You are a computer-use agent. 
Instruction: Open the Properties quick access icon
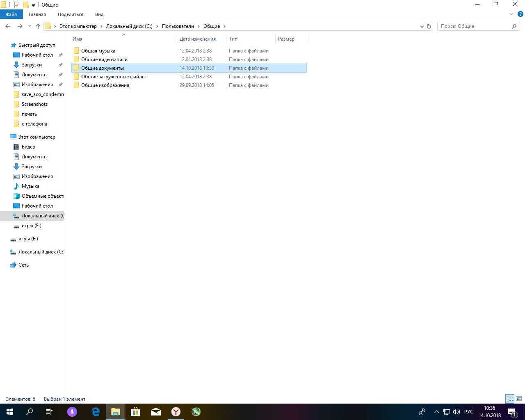pyautogui.click(x=17, y=5)
